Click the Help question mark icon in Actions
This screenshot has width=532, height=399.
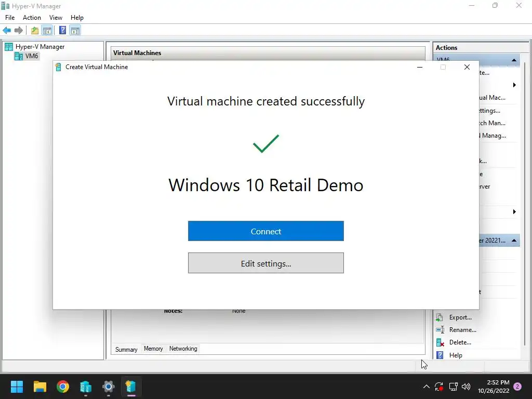(x=440, y=355)
